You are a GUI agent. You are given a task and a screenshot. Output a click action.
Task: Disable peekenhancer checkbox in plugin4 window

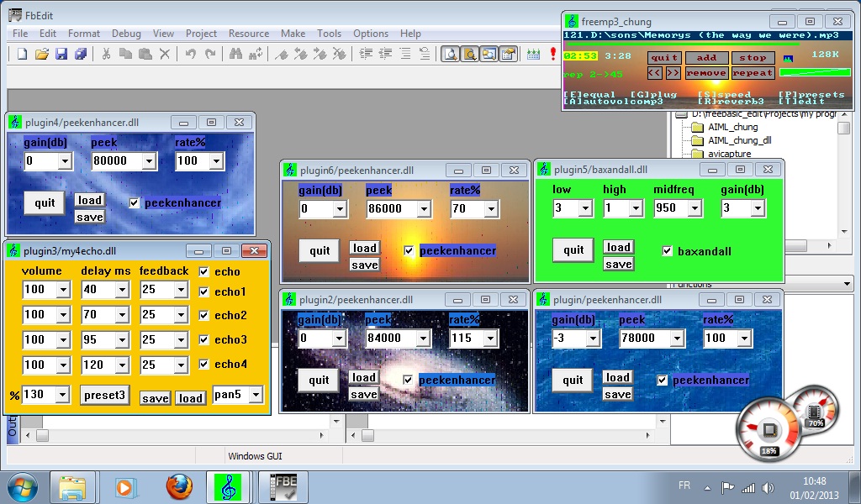click(x=134, y=203)
